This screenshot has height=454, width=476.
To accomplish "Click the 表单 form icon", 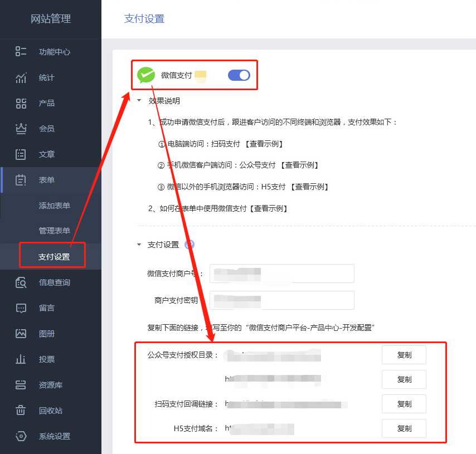I will click(21, 180).
